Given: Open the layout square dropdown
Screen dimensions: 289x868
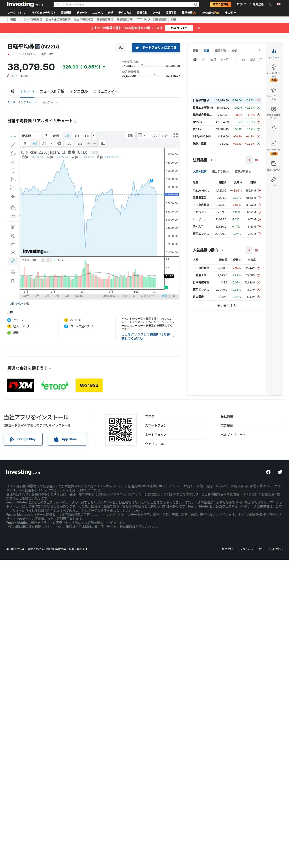Looking at the screenshot, I should [x=142, y=135].
